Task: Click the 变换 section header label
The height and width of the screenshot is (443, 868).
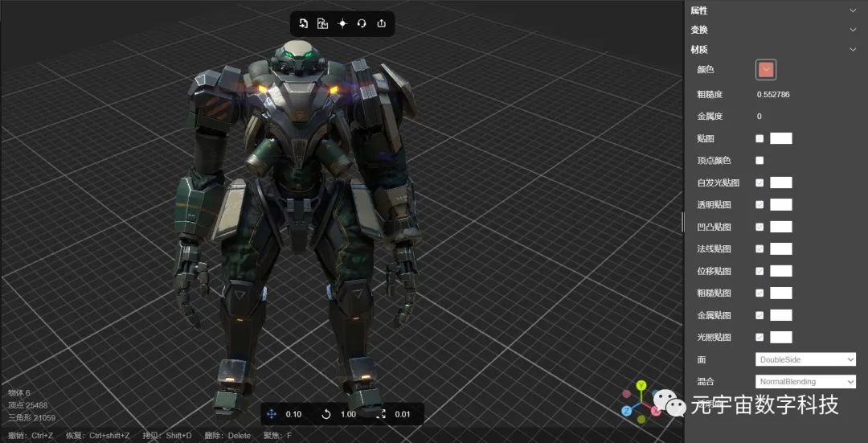Action: point(699,30)
